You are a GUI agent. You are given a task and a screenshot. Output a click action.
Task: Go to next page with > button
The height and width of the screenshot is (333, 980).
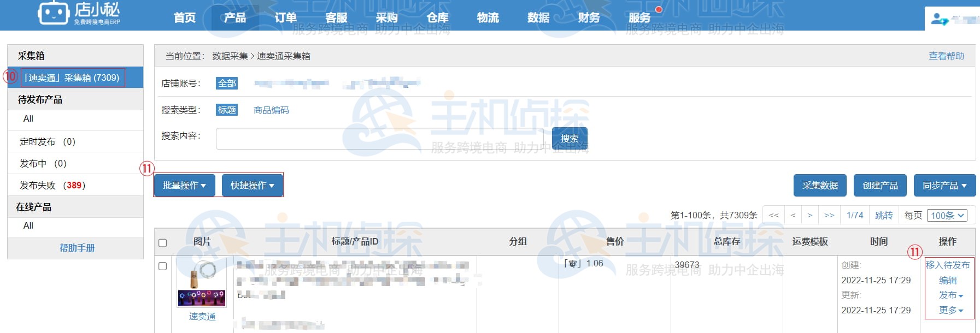coord(810,215)
